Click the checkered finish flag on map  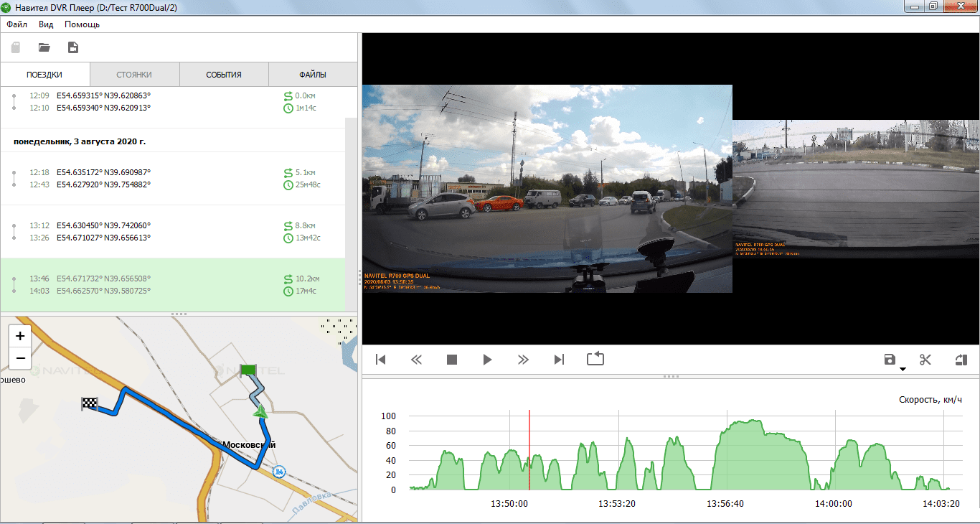pos(90,403)
